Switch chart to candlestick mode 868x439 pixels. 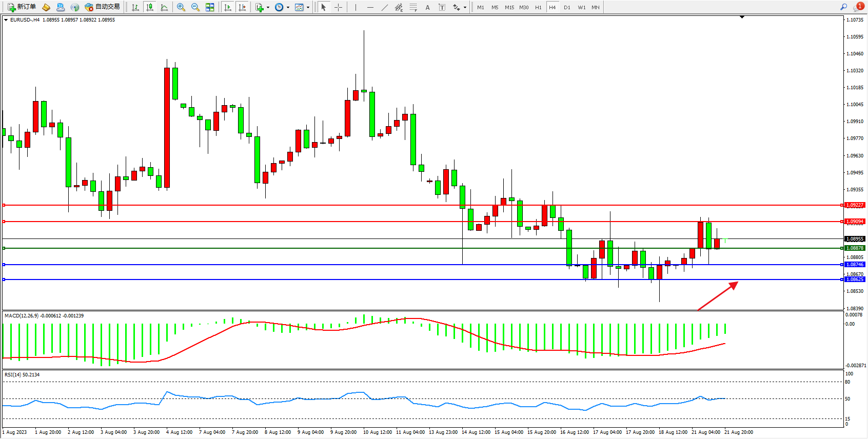(x=150, y=7)
